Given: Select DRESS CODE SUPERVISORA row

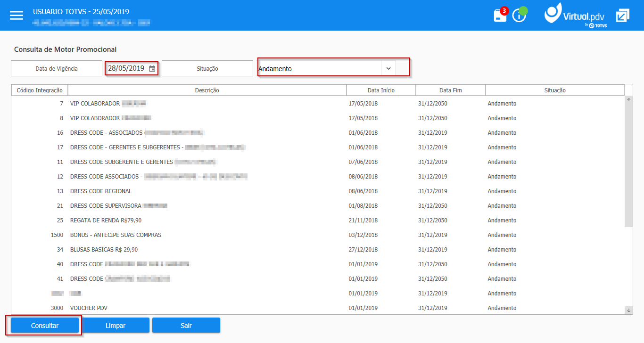Looking at the screenshot, I should click(x=318, y=206).
